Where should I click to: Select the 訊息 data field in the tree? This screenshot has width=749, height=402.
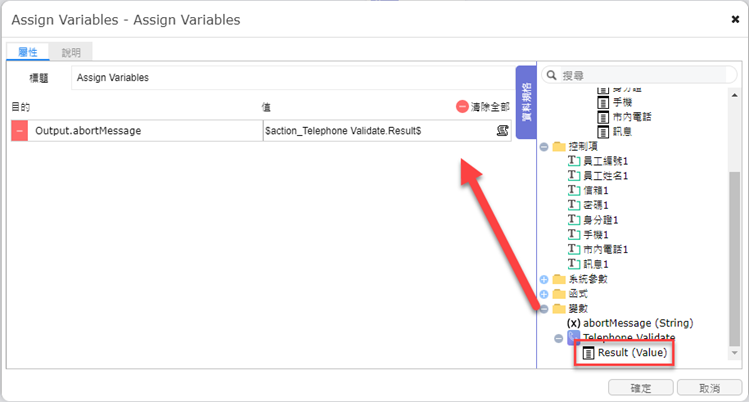tap(622, 132)
